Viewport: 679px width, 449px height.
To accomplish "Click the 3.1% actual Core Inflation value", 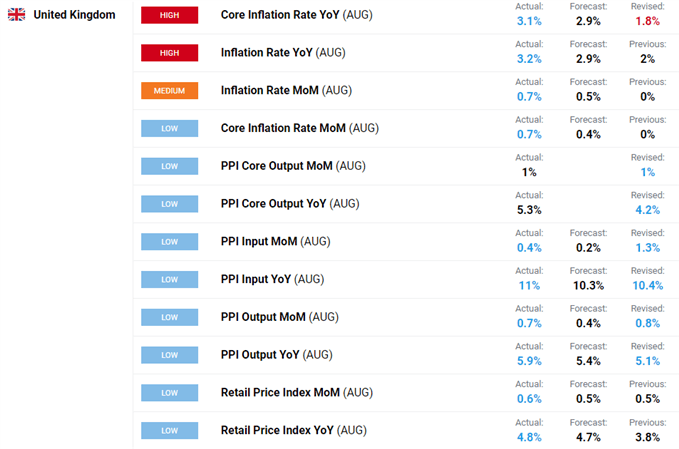I will pos(529,21).
